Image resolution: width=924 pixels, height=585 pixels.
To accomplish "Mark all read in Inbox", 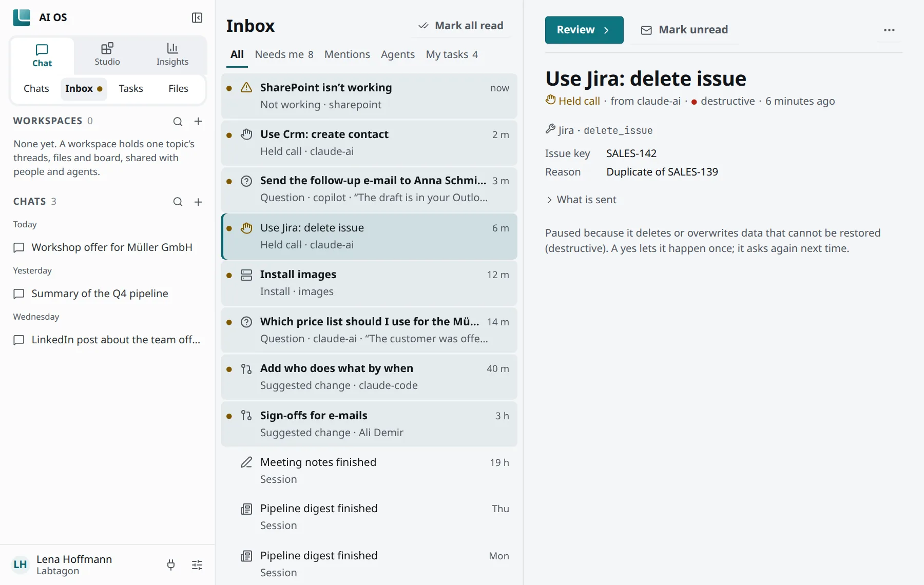I will click(461, 26).
